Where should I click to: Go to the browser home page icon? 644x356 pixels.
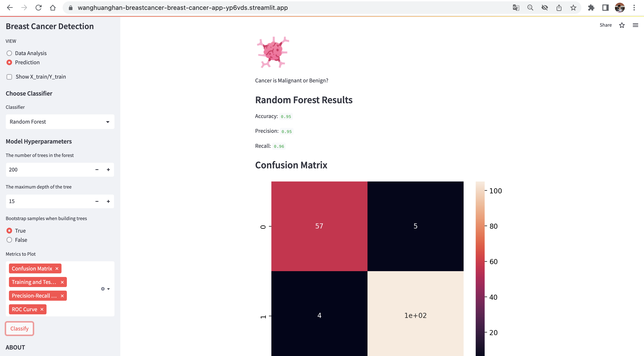pyautogui.click(x=53, y=8)
